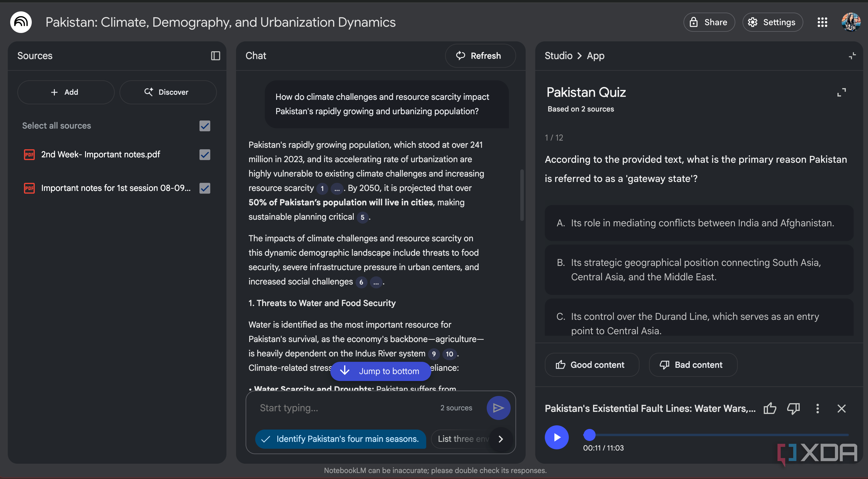Screen dimensions: 868x479
Task: Click PDF icon for 2nd Week notes
Action: coord(29,154)
